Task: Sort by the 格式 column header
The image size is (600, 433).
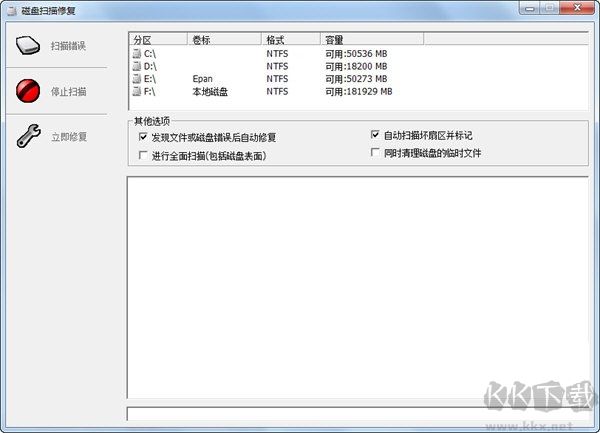Action: (291, 39)
